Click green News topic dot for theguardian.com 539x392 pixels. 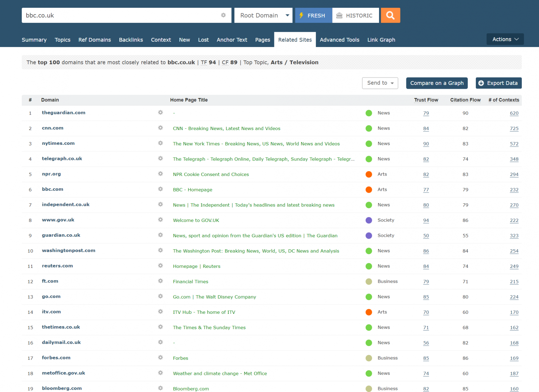coord(369,113)
